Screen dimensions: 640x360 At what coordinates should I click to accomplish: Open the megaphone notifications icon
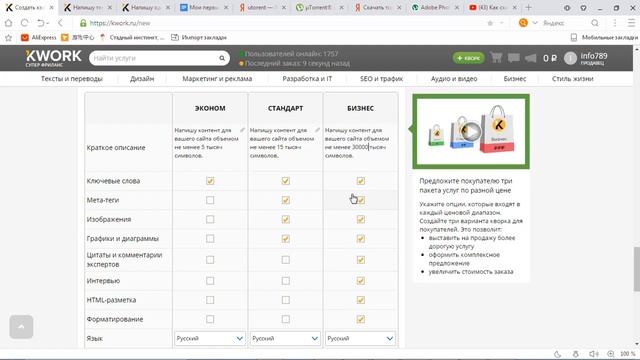tap(530, 58)
